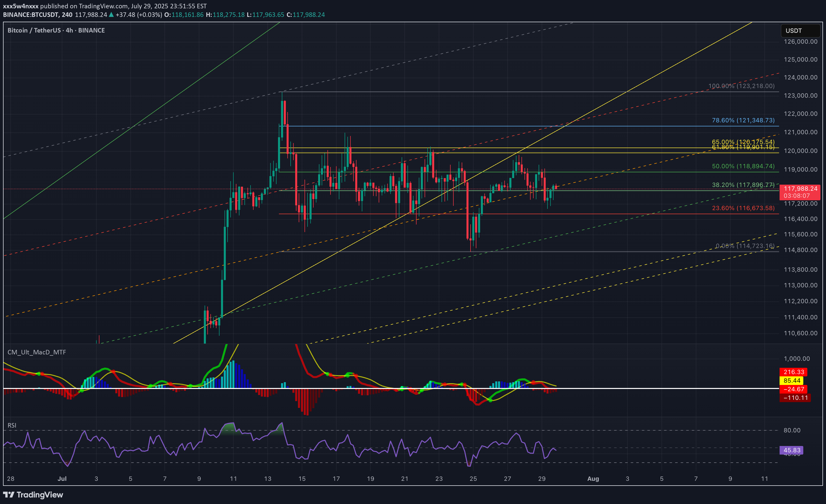Screen dimensions: 826x504
Task: Click the 17 date on time axis
Action: click(x=336, y=479)
